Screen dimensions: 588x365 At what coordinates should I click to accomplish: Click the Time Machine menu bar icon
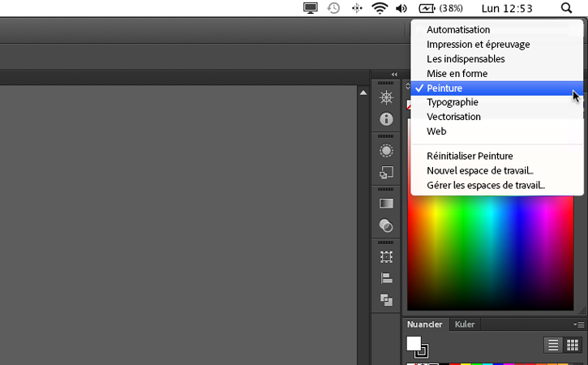pyautogui.click(x=333, y=8)
